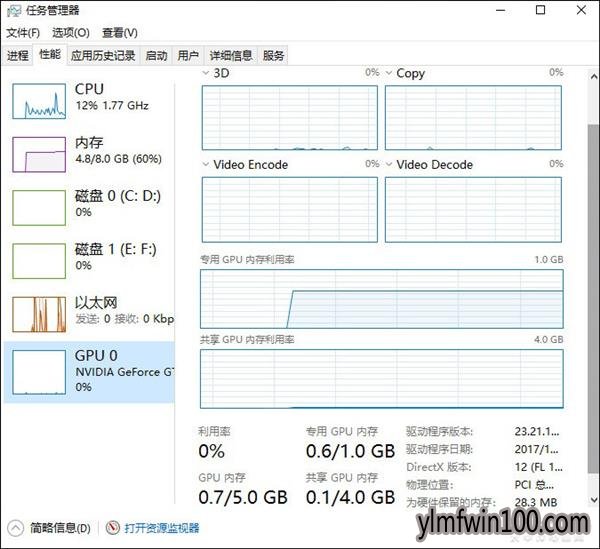The image size is (600, 549).
Task: Open the 3D engine graph dropdown
Action: 205,73
